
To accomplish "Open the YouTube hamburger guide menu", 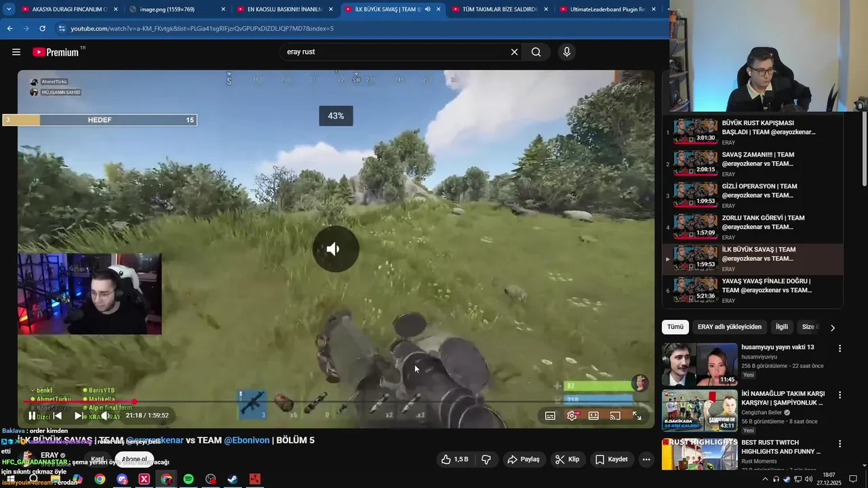I will point(16,52).
